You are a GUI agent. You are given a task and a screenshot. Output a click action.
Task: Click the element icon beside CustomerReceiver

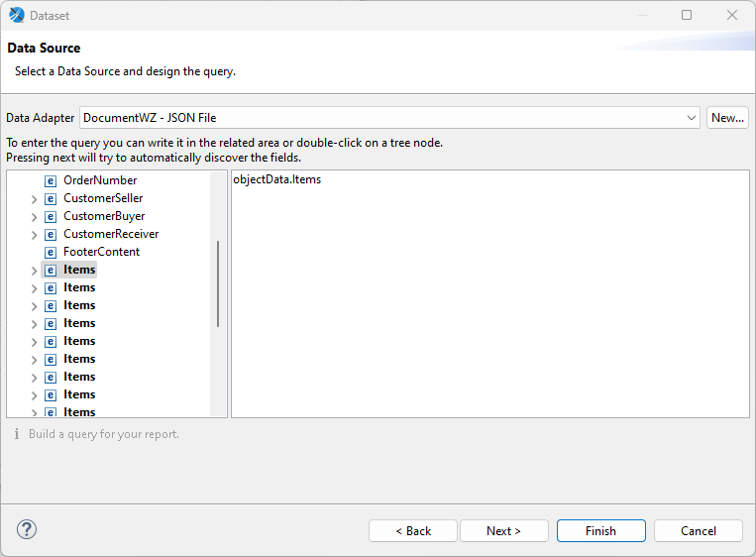(x=51, y=234)
